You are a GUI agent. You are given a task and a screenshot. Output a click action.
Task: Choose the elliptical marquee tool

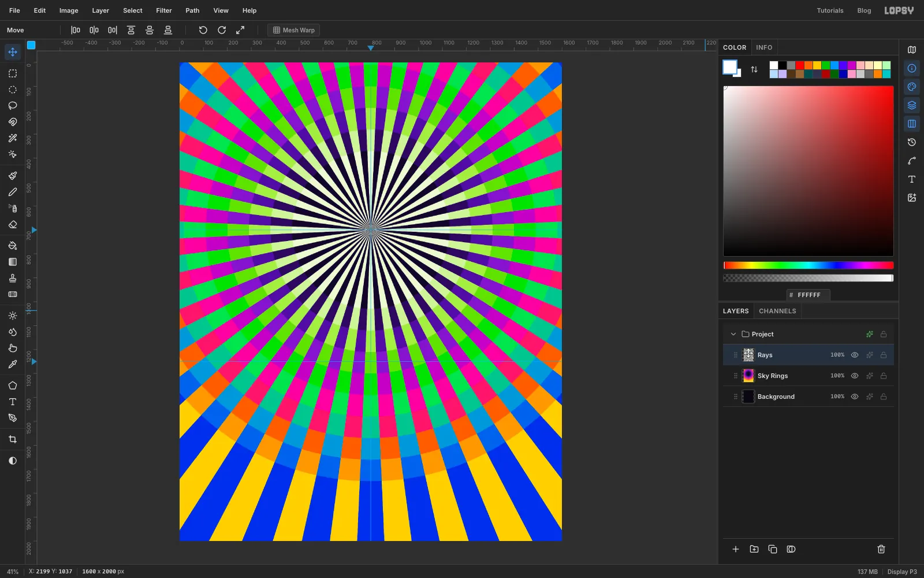coord(13,90)
